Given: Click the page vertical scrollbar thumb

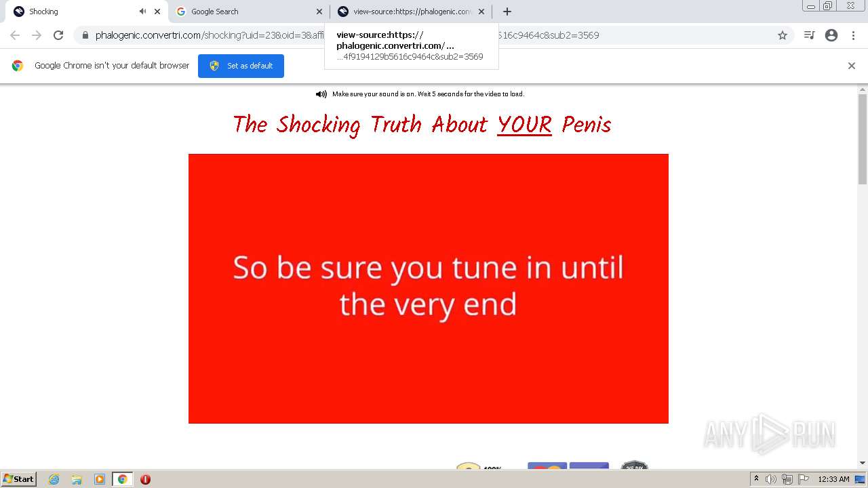Looking at the screenshot, I should [x=863, y=139].
